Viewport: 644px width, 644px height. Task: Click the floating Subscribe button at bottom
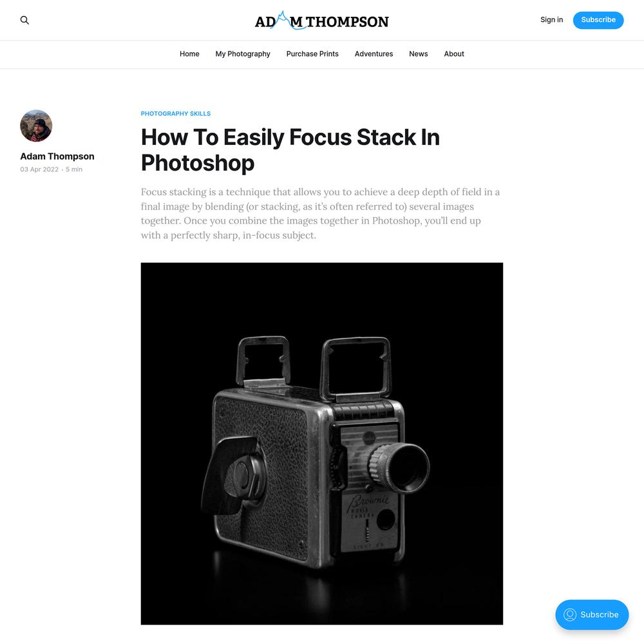592,614
